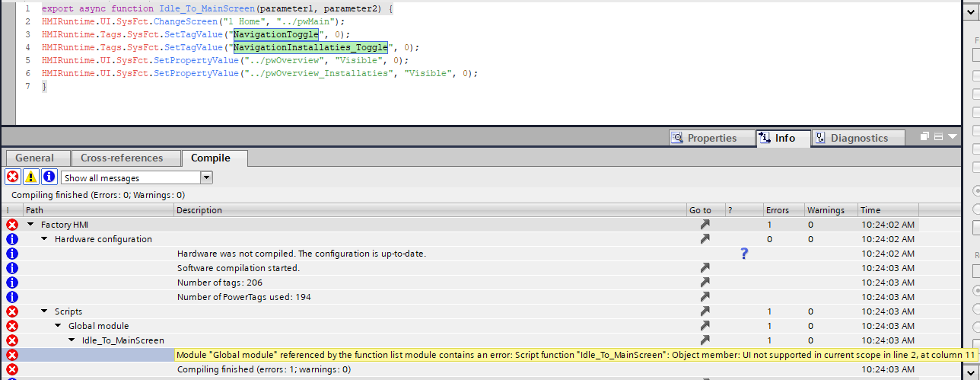Click the blue question mark help icon
This screenshot has height=380, width=980.
coord(744,254)
